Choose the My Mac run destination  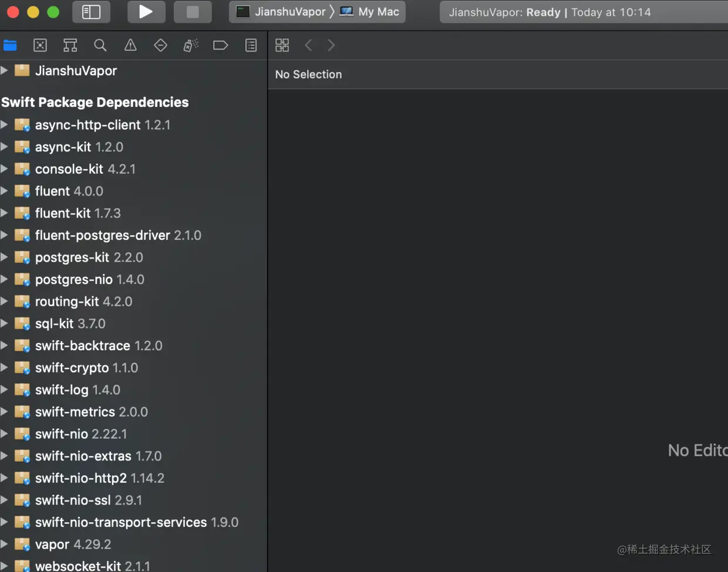coord(370,12)
